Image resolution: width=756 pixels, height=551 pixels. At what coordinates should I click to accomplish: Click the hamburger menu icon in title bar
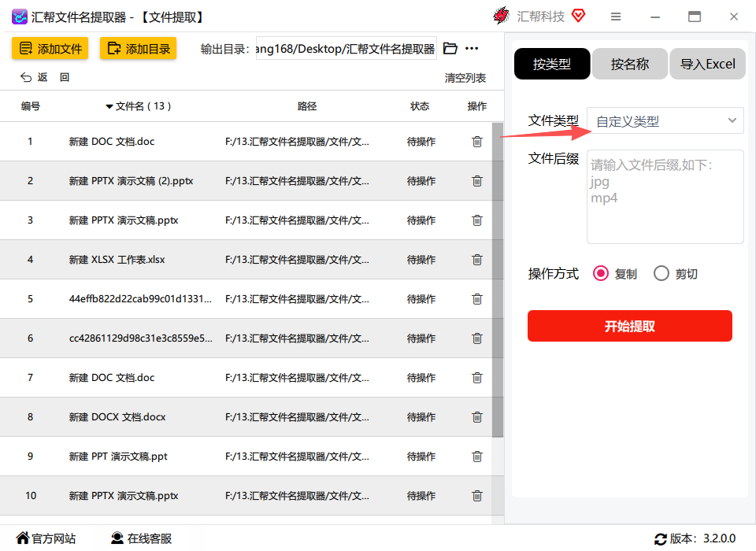pyautogui.click(x=616, y=17)
